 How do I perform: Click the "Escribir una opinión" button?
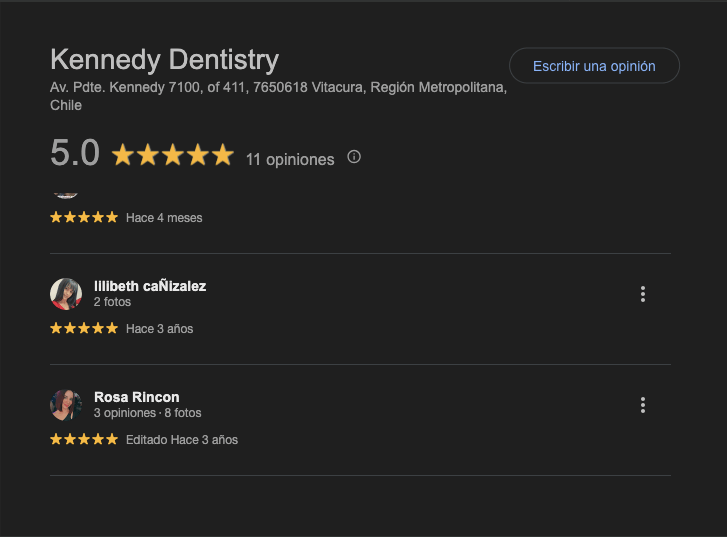tap(594, 66)
